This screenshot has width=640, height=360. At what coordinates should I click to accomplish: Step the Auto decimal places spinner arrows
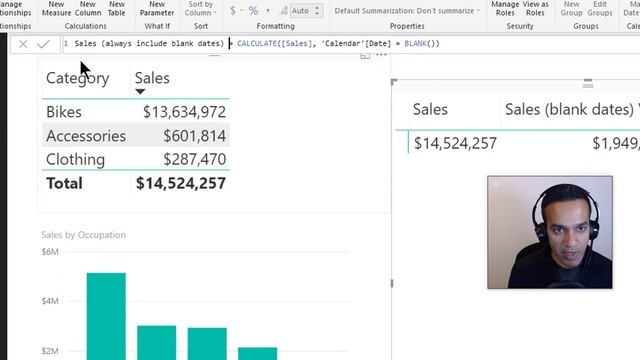click(x=317, y=11)
